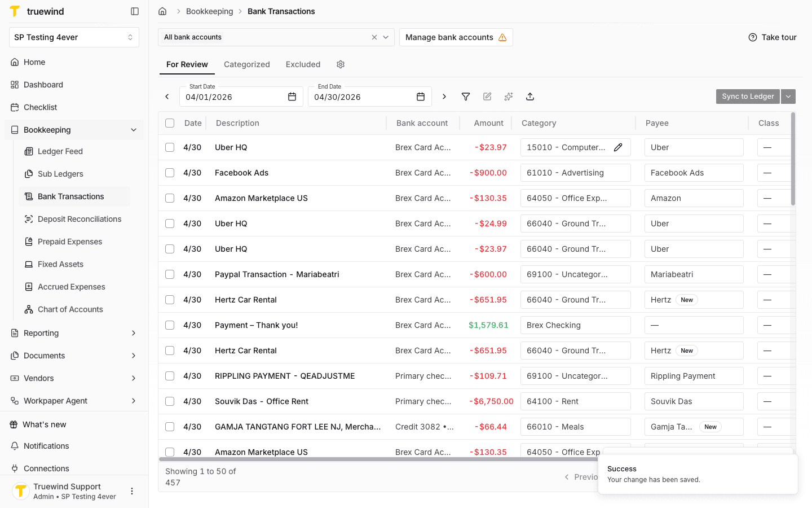Click the table vertical scrollbar
The width and height of the screenshot is (812, 508).
point(793,159)
